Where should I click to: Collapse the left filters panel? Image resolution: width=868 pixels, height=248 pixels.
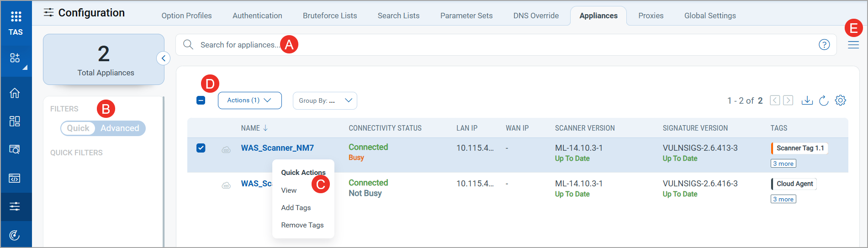click(x=164, y=58)
